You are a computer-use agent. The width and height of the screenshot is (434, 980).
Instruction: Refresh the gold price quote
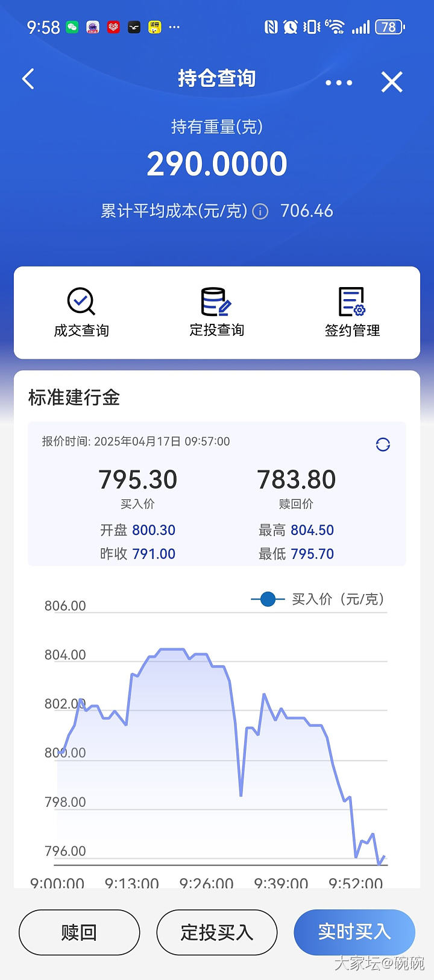(x=383, y=444)
